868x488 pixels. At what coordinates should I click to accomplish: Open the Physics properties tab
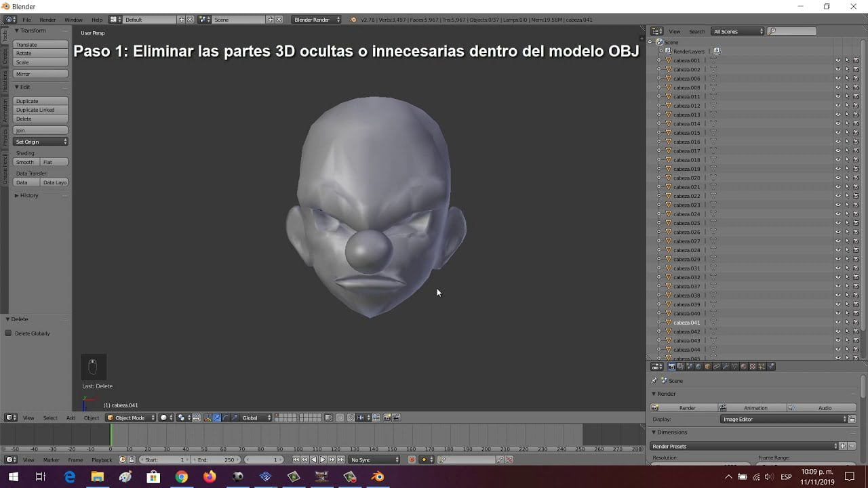click(x=771, y=366)
